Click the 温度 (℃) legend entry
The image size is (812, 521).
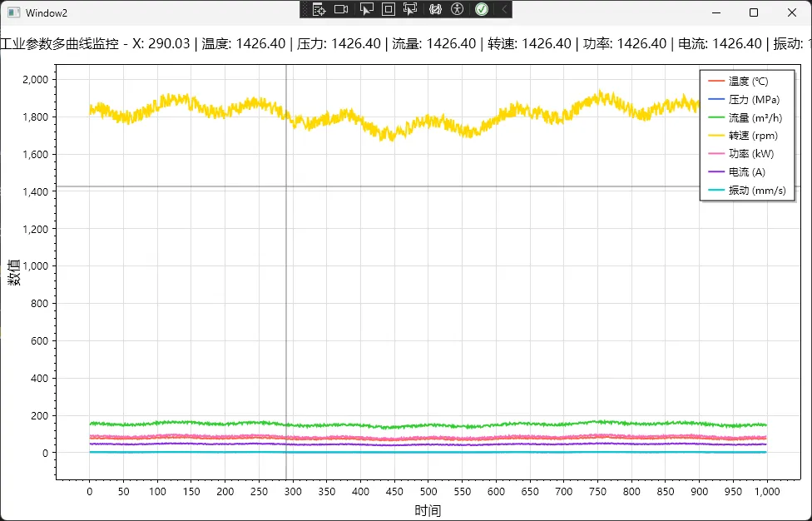[x=748, y=82]
